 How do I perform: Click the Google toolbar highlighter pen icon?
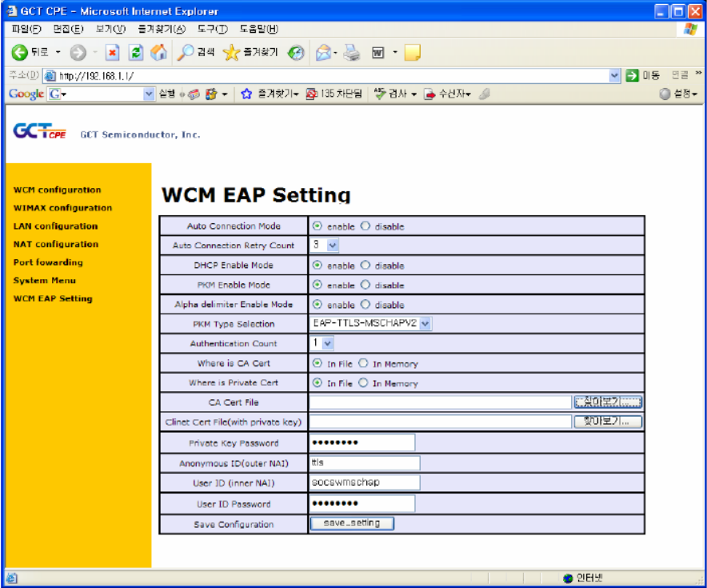pos(485,94)
